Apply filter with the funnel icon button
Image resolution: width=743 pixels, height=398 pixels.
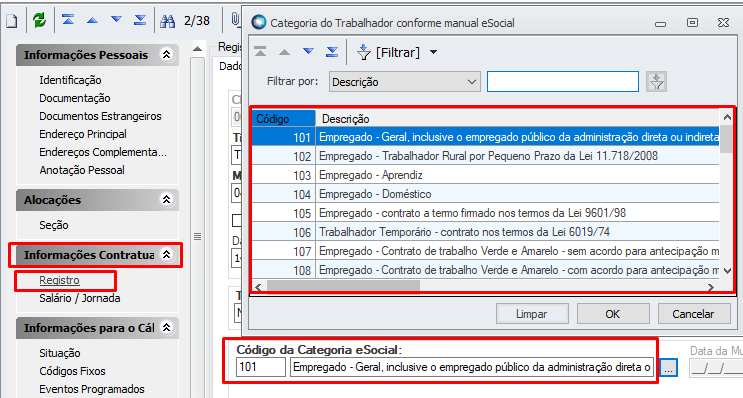tap(656, 81)
